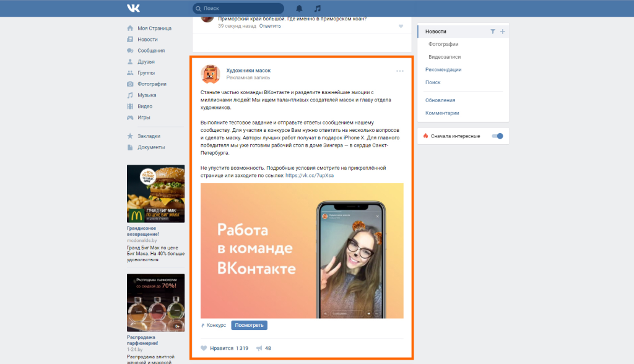Click the plus icon to add news tab
Screen dimensions: 634x364
(503, 32)
